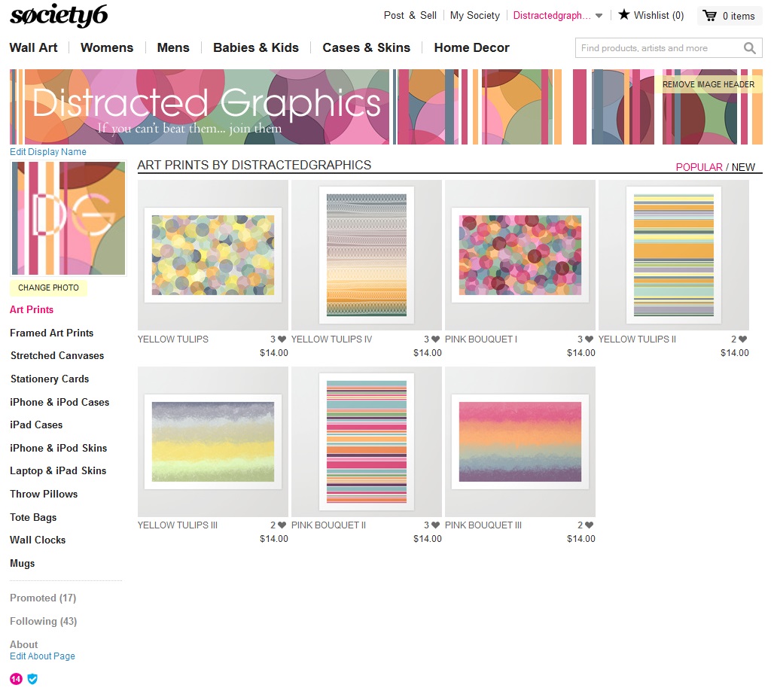Open the Yellow Tulips print thumbnail
The height and width of the screenshot is (700, 774).
(x=213, y=255)
